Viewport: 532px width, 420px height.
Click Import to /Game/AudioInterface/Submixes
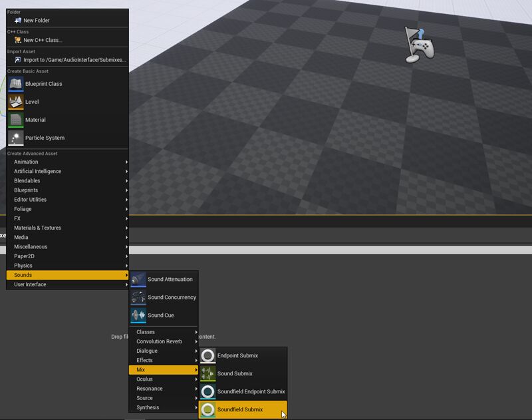point(74,60)
